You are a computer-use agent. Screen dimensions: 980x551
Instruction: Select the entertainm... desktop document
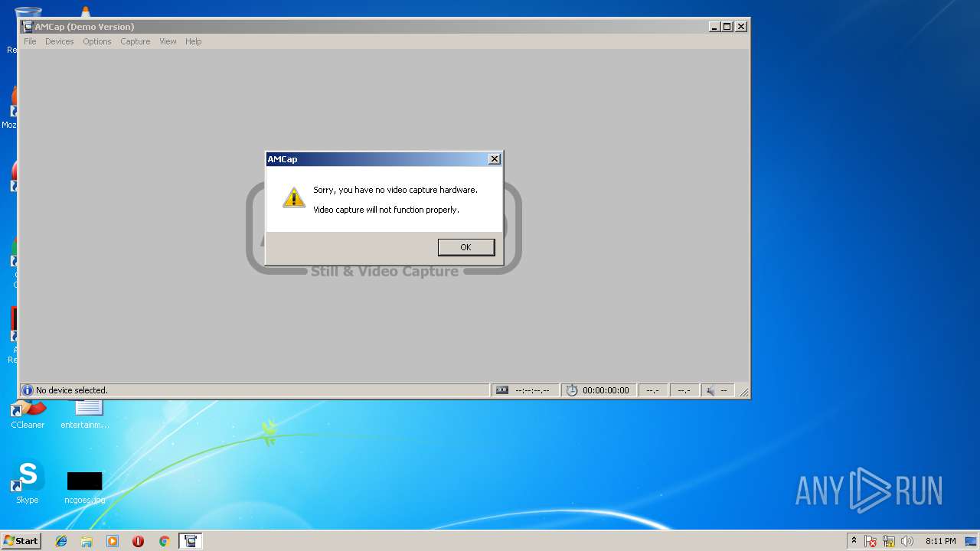(84, 414)
